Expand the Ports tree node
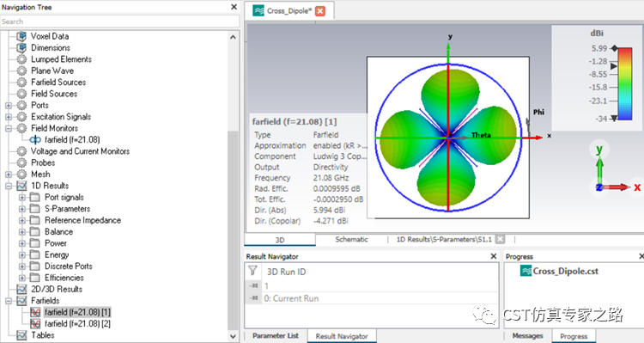The width and height of the screenshot is (644, 343). (9, 105)
